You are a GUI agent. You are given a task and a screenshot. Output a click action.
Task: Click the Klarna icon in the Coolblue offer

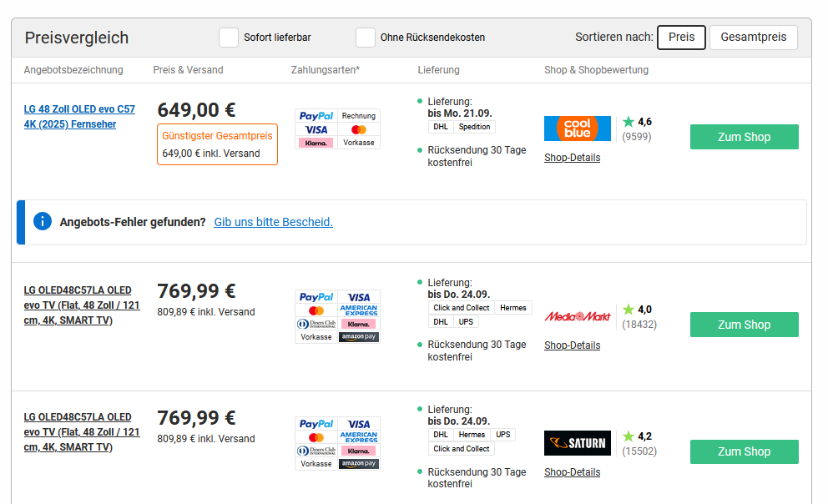point(316,143)
